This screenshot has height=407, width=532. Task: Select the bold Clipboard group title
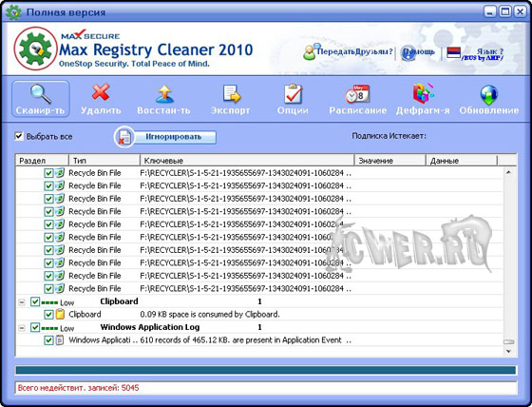click(x=119, y=301)
